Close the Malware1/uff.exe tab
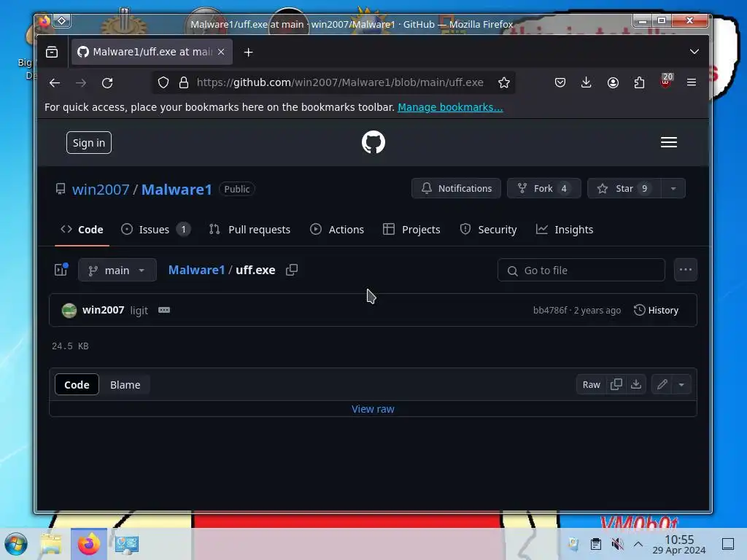Viewport: 747px width, 560px height. [x=221, y=52]
